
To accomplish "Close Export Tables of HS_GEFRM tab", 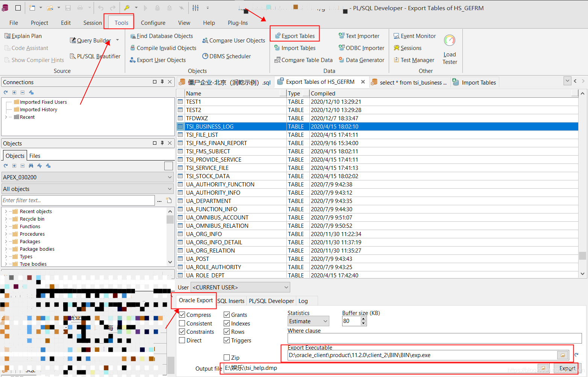I will tap(363, 82).
